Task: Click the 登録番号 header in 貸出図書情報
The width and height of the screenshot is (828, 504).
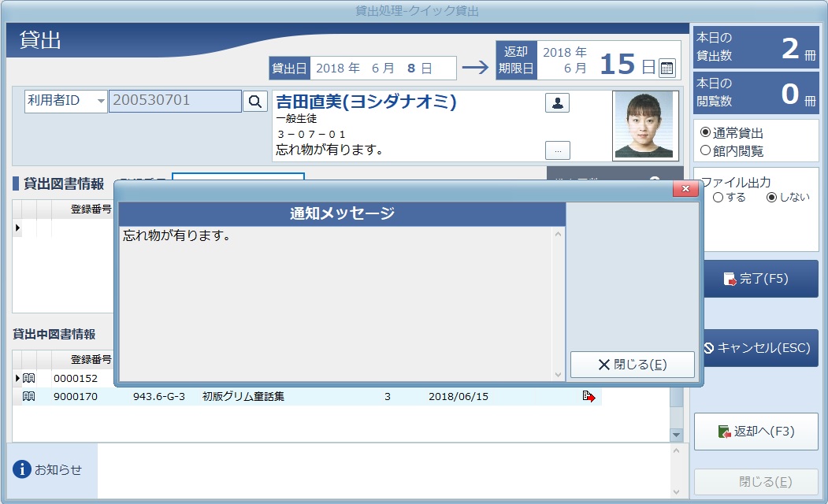Action: tap(91, 209)
